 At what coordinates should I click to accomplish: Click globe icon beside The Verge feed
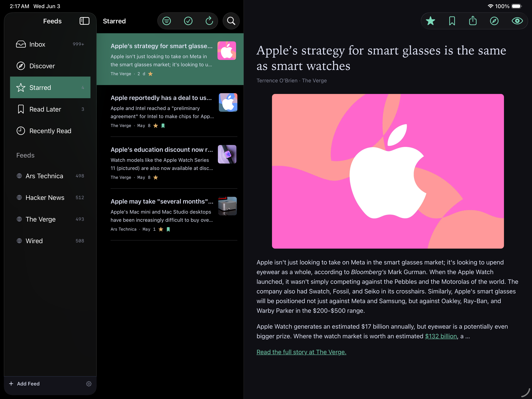point(19,219)
